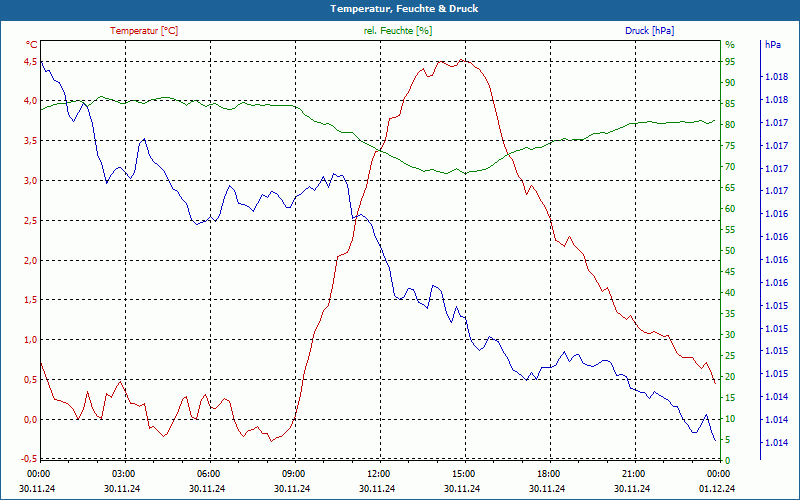Select the red 'Temperatur [°C]' legend label
This screenshot has height=500, width=800.
tap(144, 31)
